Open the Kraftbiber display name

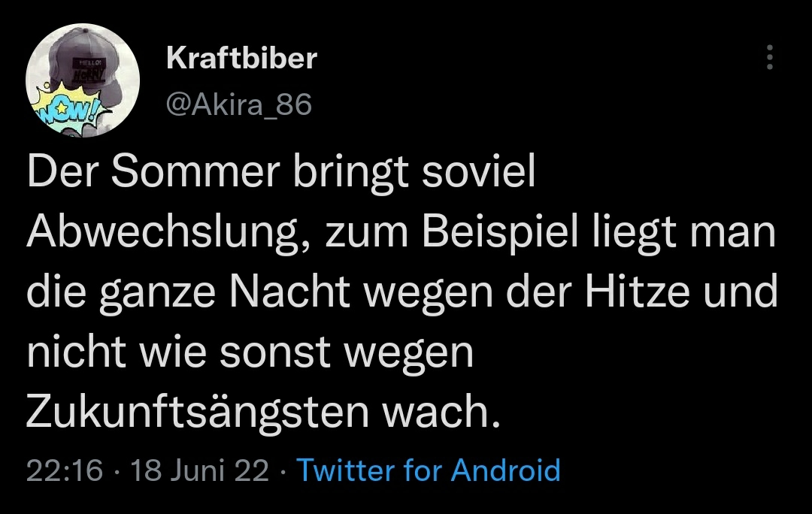click(x=241, y=58)
